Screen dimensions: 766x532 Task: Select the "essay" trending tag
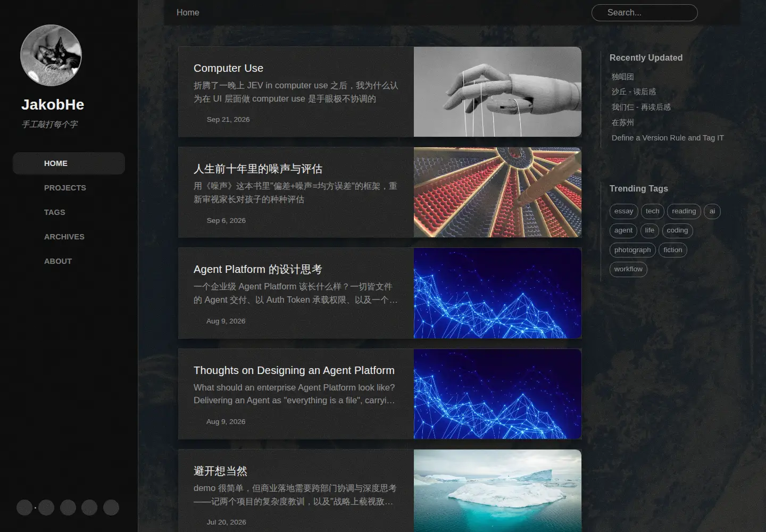click(623, 211)
